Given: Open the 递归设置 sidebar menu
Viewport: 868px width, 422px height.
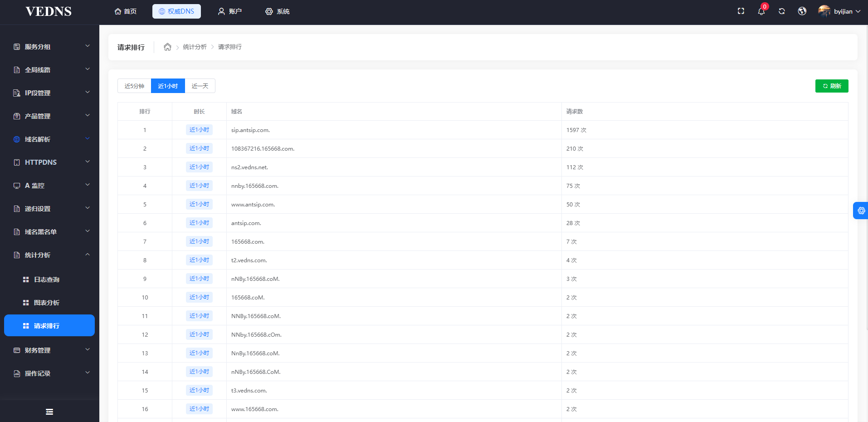Looking at the screenshot, I should (x=49, y=209).
